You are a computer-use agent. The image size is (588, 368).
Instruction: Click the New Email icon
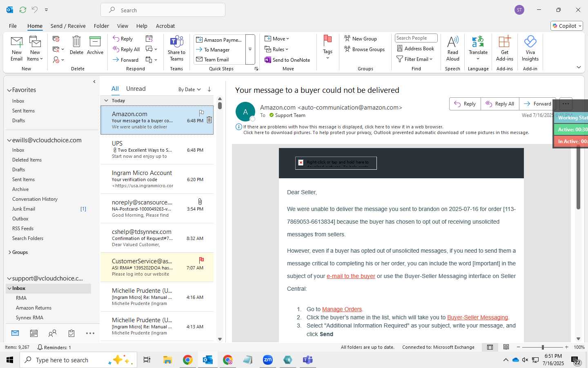[17, 48]
